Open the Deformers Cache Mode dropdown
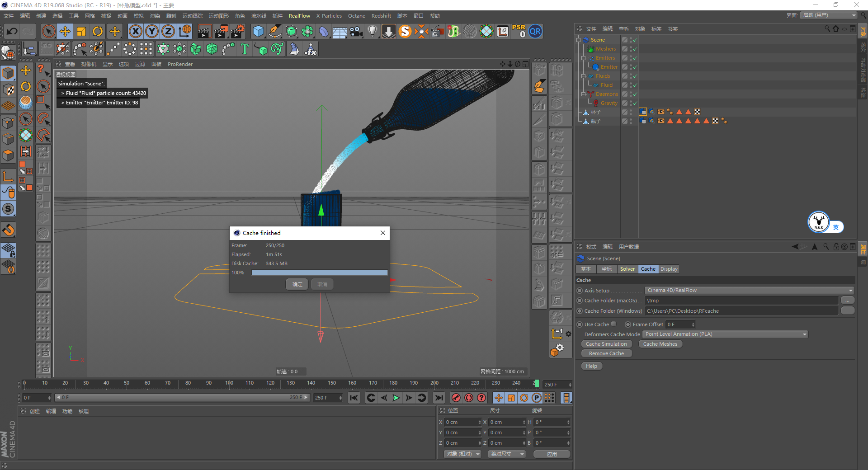Image resolution: width=868 pixels, height=470 pixels. [725, 334]
